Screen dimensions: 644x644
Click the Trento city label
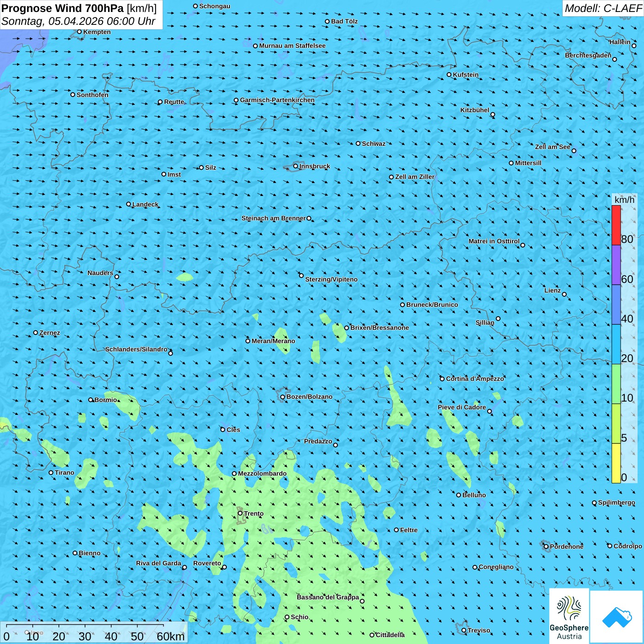tap(254, 513)
